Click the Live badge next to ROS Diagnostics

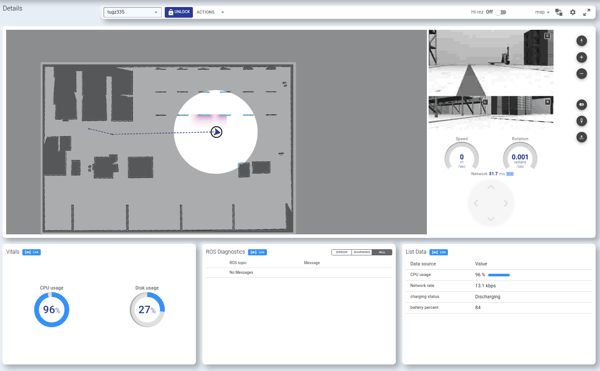point(258,252)
